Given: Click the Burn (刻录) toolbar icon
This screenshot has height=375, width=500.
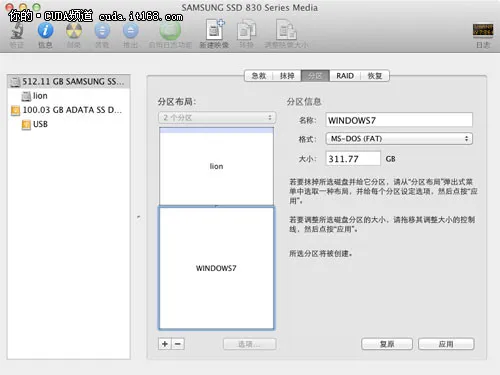Looking at the screenshot, I should pos(74,31).
